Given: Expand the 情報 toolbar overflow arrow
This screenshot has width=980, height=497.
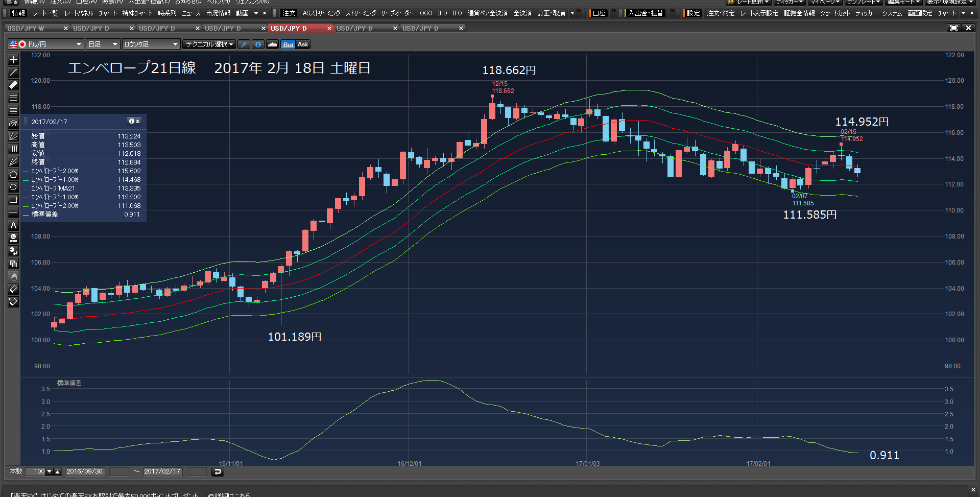Looking at the screenshot, I should [x=256, y=13].
